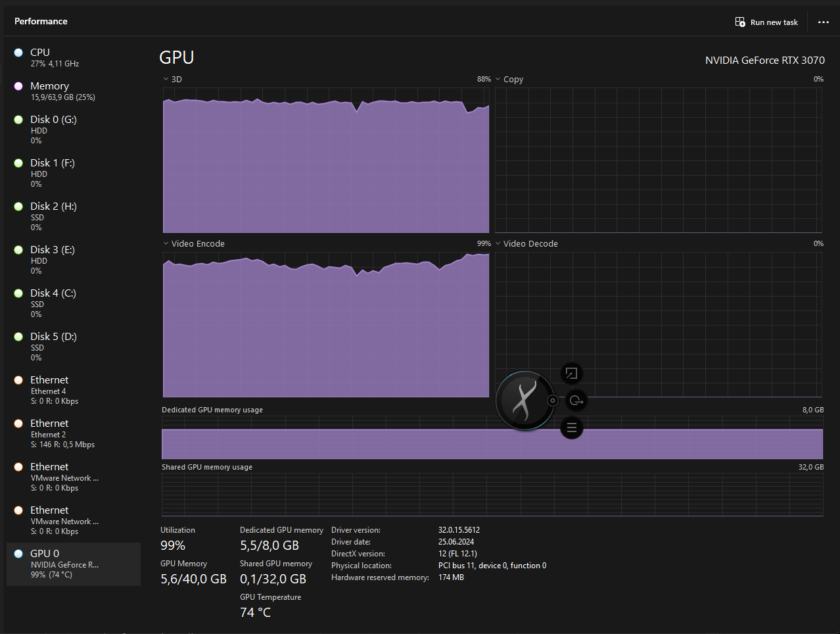The width and height of the screenshot is (840, 634).
Task: Open the Video Encode engine dropdown
Action: tap(194, 243)
